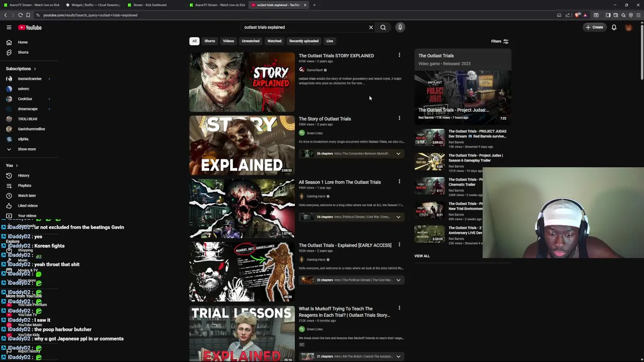This screenshot has width=644, height=362.
Task: Click VIEW ALL in the game panel
Action: coord(422,256)
